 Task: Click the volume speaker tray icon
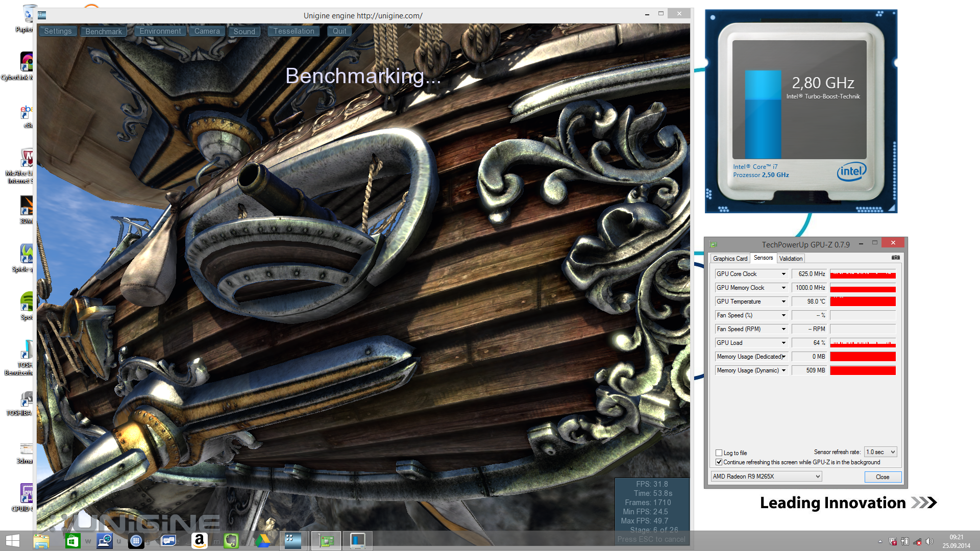point(929,541)
